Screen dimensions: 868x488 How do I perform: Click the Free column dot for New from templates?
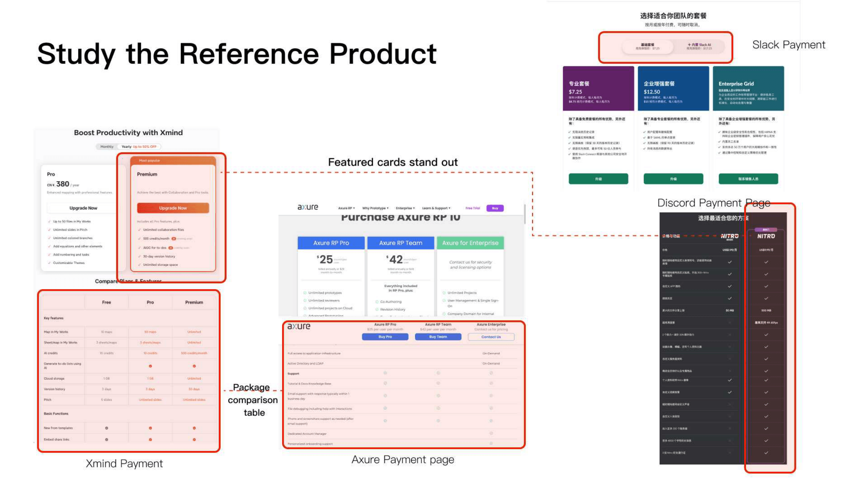(107, 428)
